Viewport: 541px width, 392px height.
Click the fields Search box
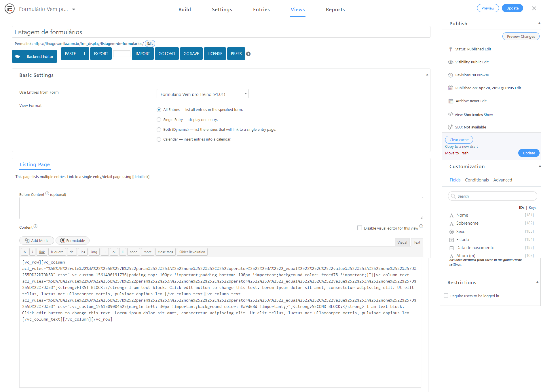[x=492, y=196]
